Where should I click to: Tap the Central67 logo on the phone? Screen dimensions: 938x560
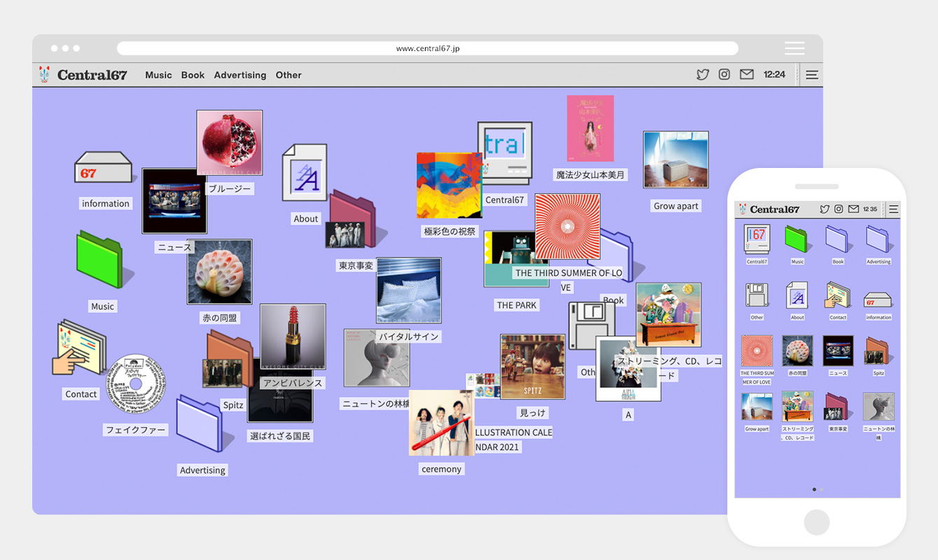(x=769, y=209)
